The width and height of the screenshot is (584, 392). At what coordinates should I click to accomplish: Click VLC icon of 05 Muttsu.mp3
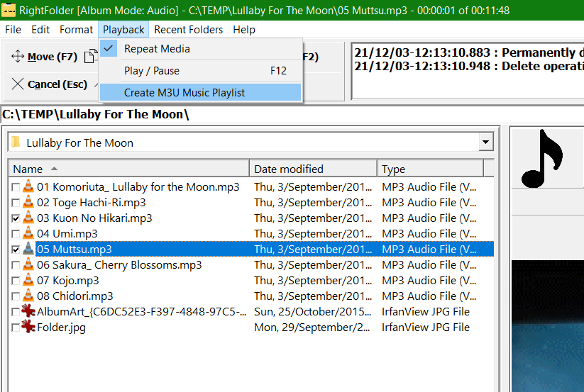pos(28,249)
